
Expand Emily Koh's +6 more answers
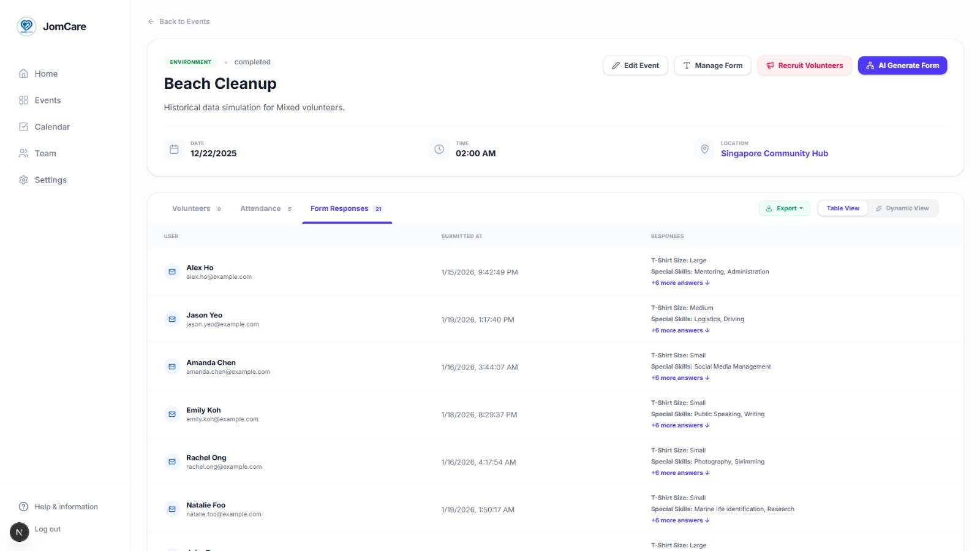click(x=680, y=425)
